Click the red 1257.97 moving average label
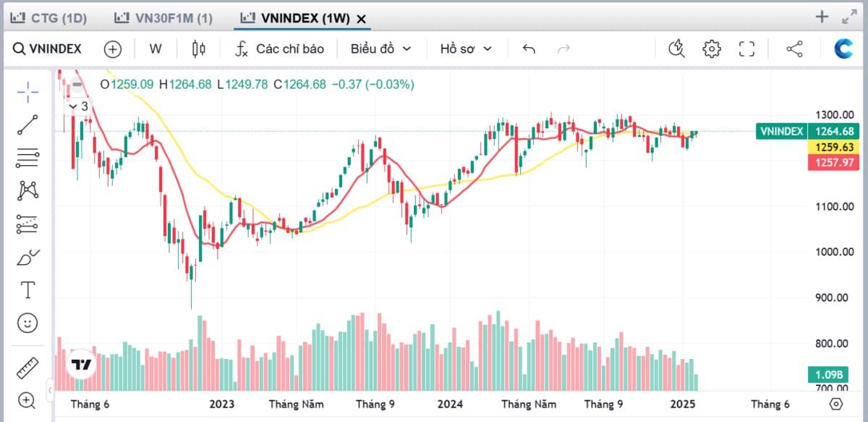Viewport: 868px width, 422px height. point(834,162)
